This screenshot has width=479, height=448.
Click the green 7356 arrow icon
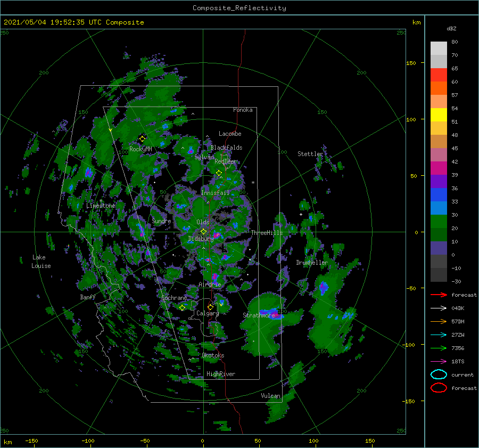pyautogui.click(x=439, y=348)
